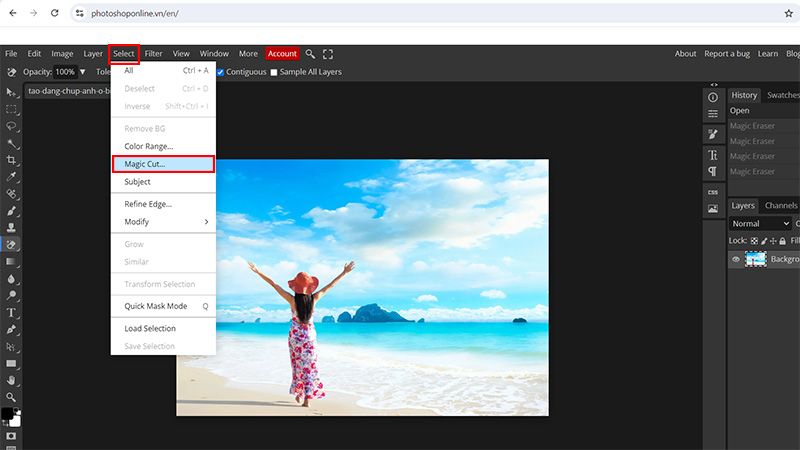Choose All from Select menu

(163, 70)
